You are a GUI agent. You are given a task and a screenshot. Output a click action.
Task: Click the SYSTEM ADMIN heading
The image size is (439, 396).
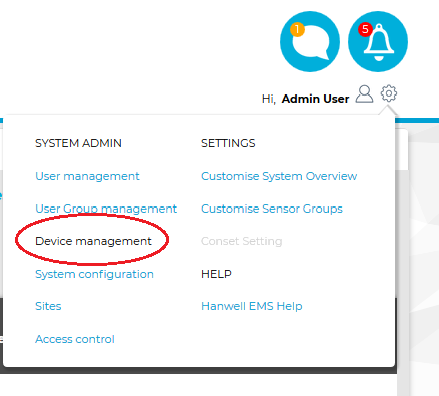coord(78,143)
